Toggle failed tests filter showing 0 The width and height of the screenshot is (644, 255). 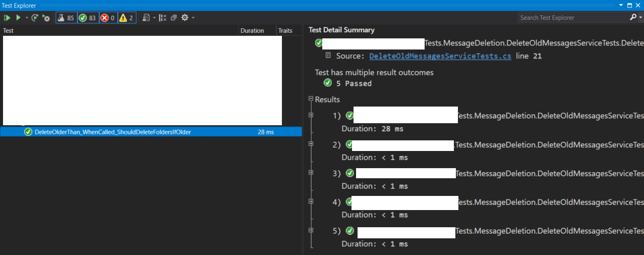(107, 18)
